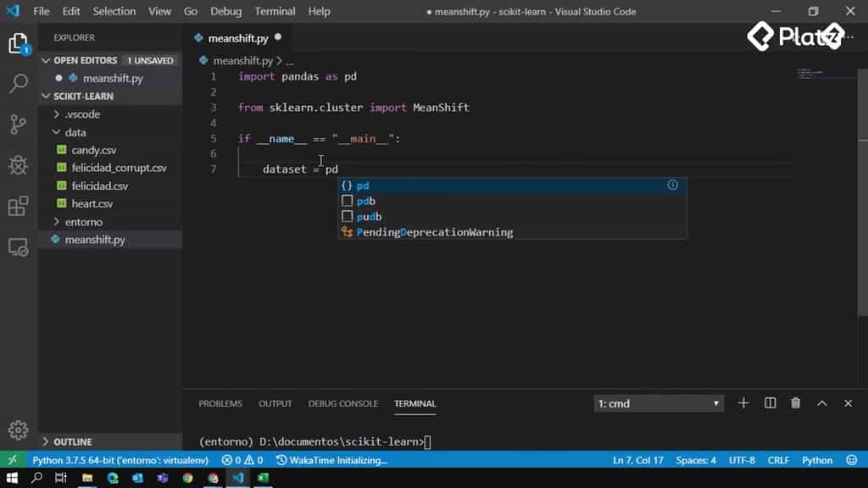Choose pd suggestion in autocomplete list
Viewport: 868px width, 488px height.
click(512, 186)
